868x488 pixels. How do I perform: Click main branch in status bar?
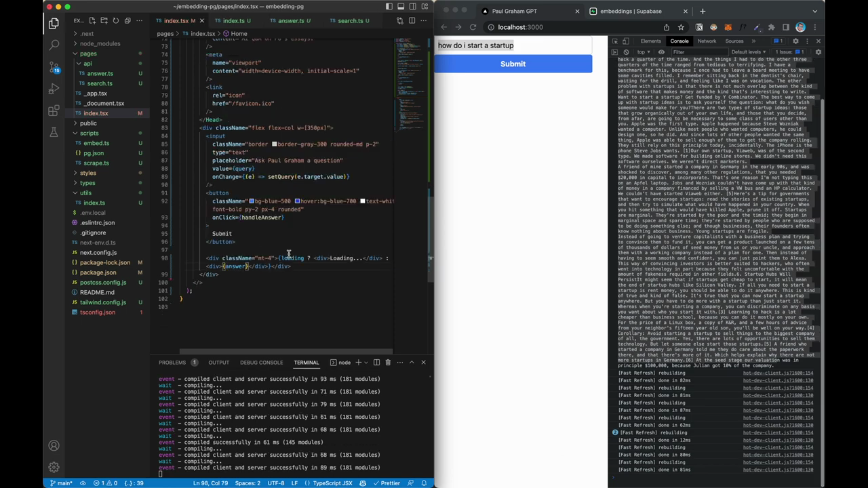(x=61, y=483)
